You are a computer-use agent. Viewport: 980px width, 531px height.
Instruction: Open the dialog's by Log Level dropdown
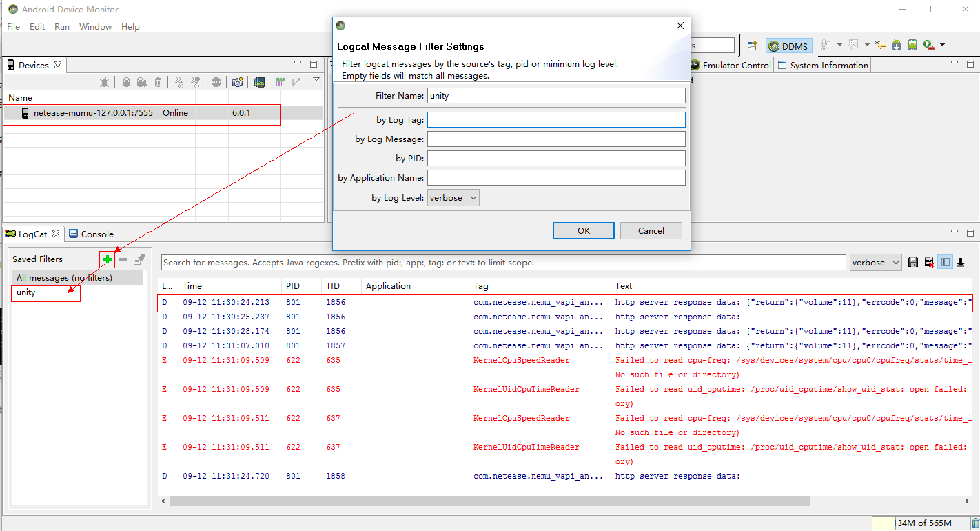tap(453, 198)
